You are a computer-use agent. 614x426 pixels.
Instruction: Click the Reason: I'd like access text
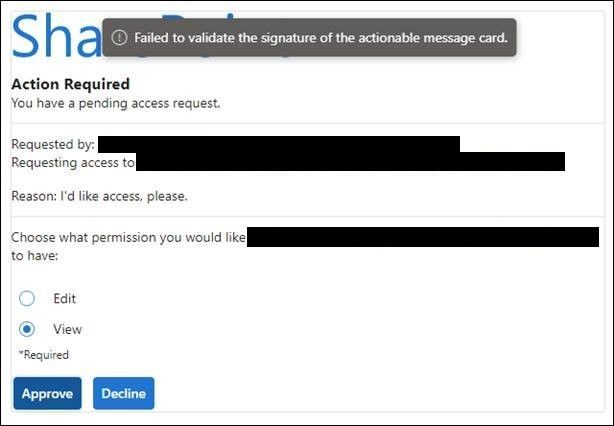99,196
